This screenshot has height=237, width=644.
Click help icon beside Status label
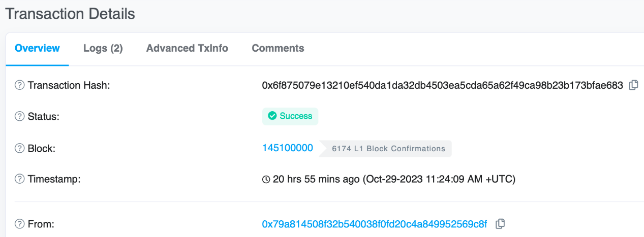[19, 117]
